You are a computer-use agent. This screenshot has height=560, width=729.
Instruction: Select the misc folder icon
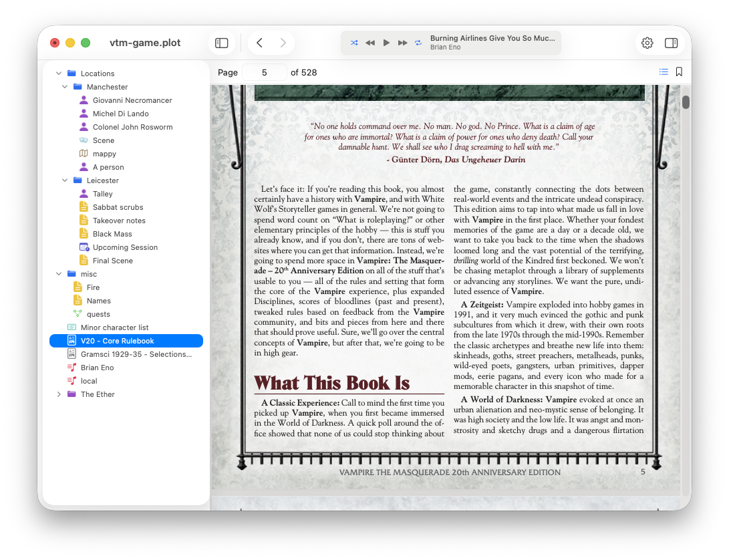(x=71, y=273)
